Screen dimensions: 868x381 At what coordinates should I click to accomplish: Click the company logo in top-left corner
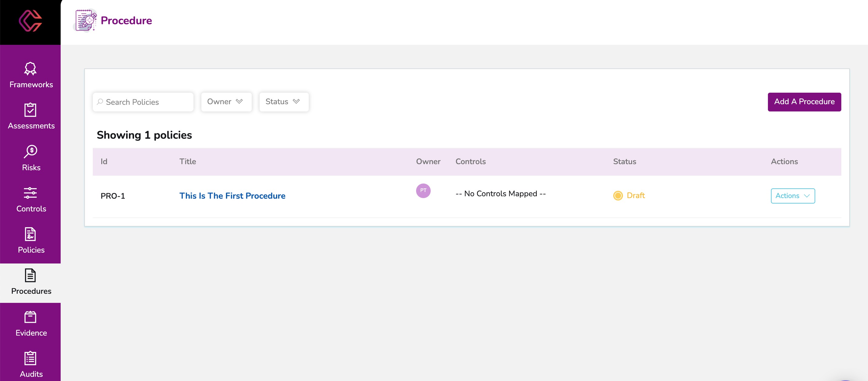[30, 21]
